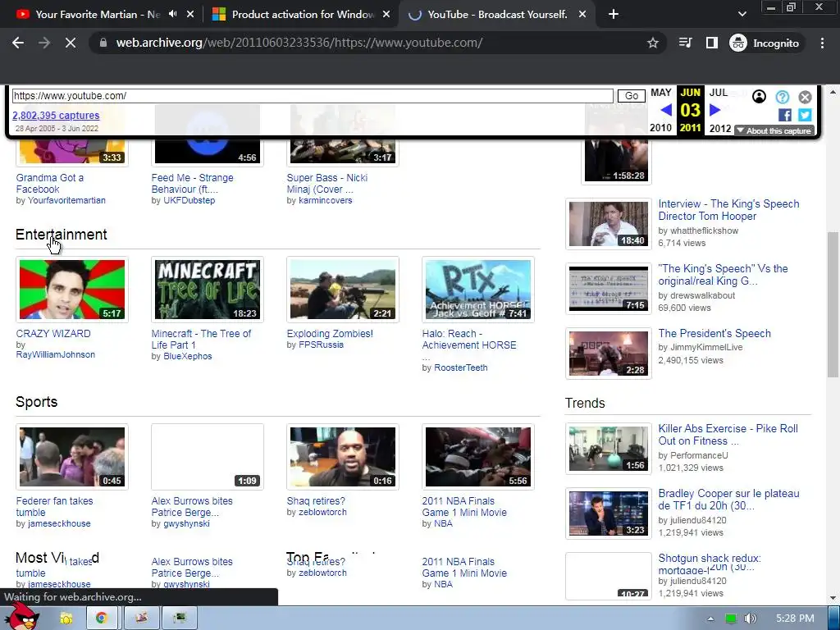Open Interview - The King's Speech Director link
840x630 pixels.
728,210
